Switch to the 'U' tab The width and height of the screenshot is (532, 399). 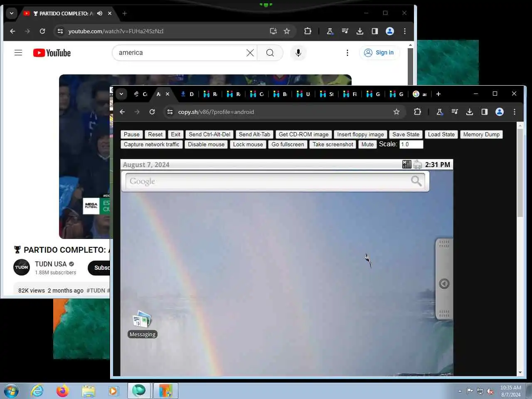pos(303,94)
